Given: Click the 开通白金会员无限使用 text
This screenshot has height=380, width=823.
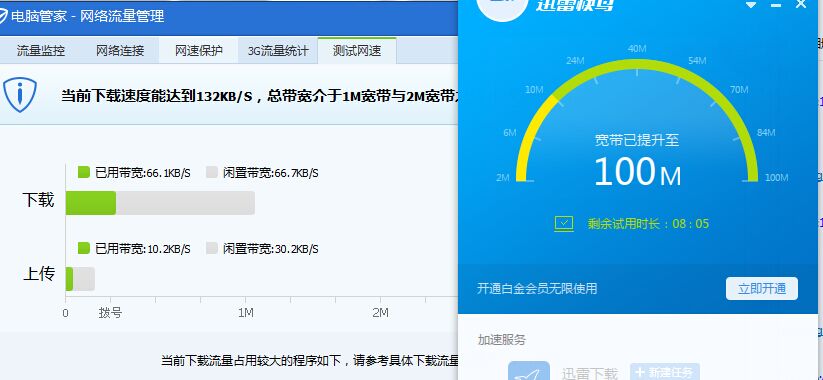Looking at the screenshot, I should pyautogui.click(x=537, y=288).
